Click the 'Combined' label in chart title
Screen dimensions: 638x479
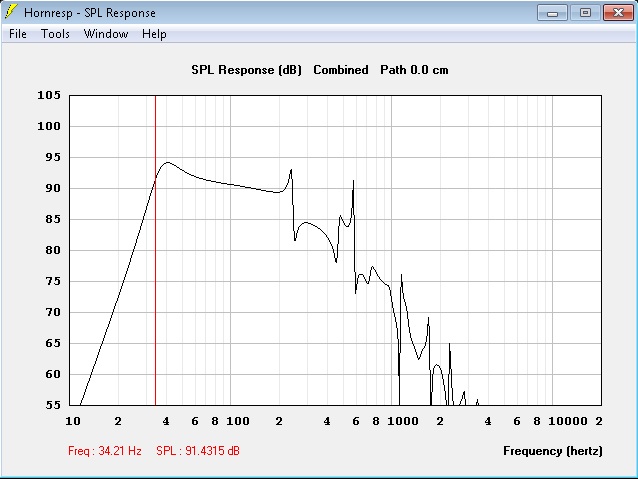(x=341, y=70)
